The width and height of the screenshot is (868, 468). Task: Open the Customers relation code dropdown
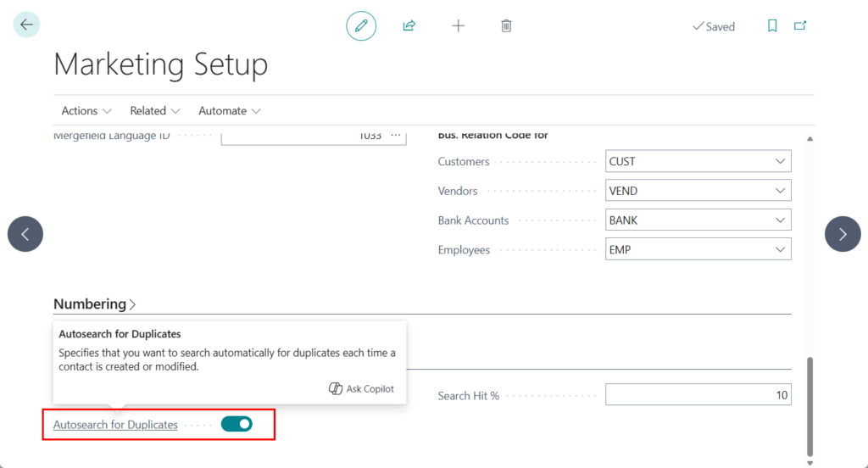click(780, 162)
